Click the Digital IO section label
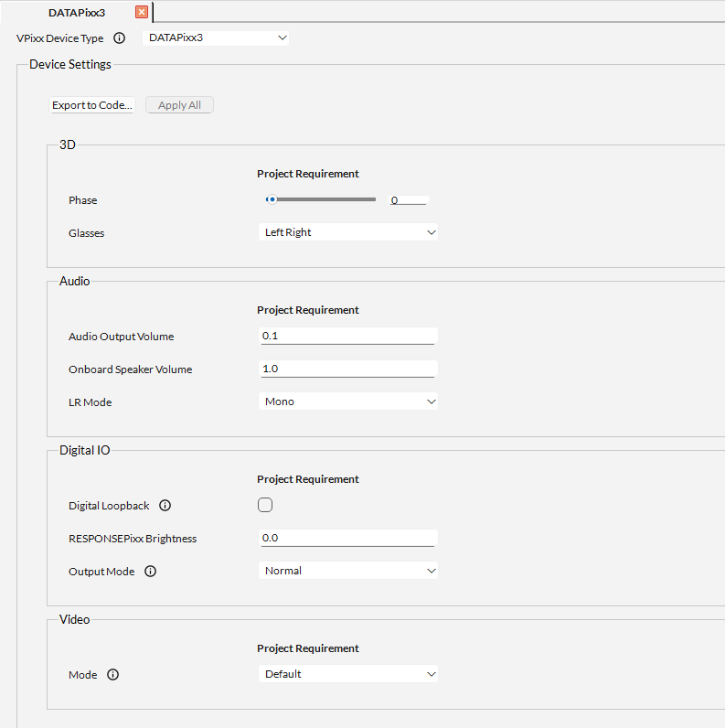This screenshot has height=728, width=725. tap(85, 450)
